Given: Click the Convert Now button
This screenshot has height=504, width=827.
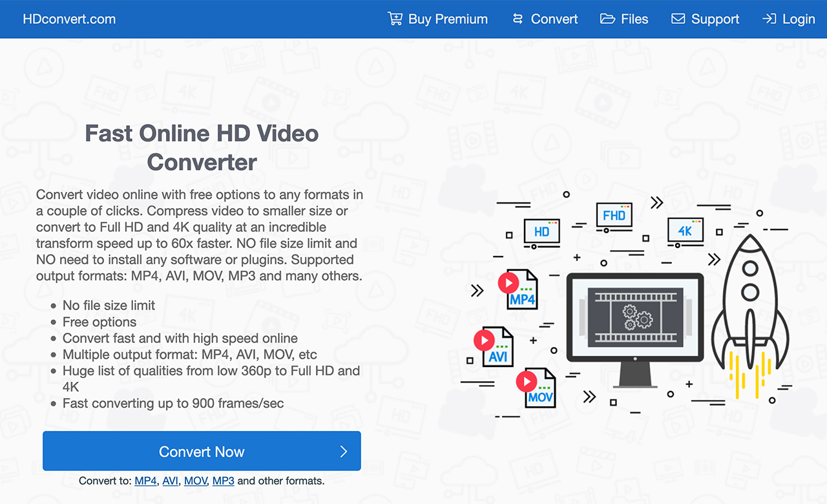Looking at the screenshot, I should tap(202, 451).
